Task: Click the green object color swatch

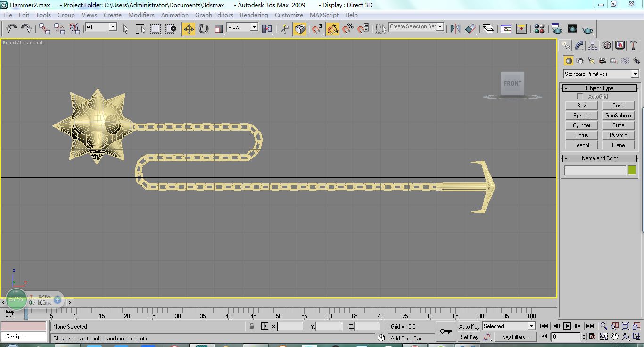Action: [632, 170]
